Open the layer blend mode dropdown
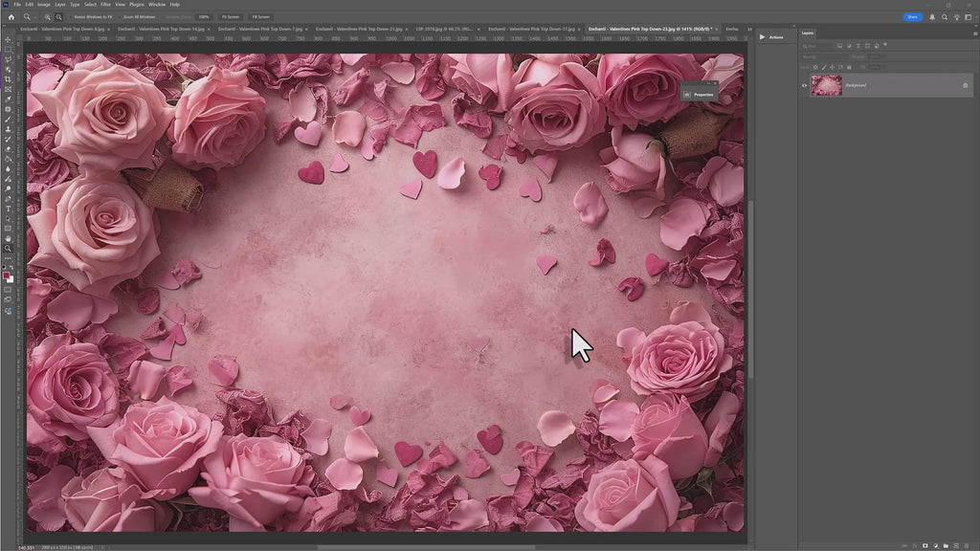980x551 pixels. click(x=823, y=56)
